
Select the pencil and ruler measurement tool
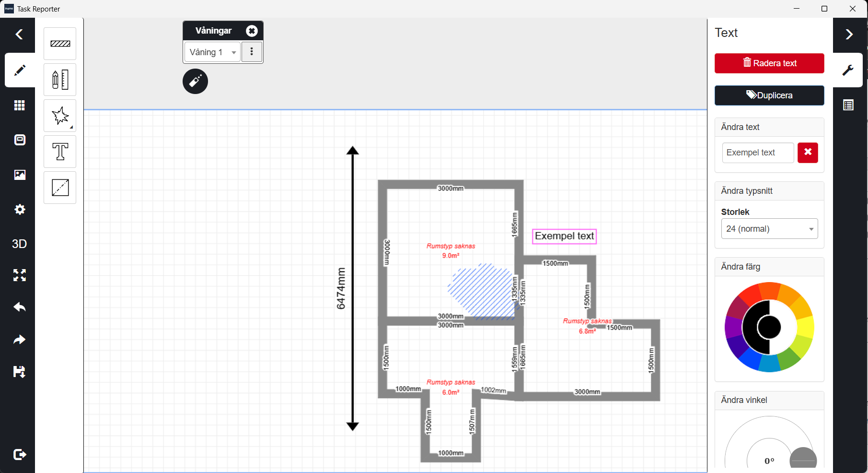(60, 80)
